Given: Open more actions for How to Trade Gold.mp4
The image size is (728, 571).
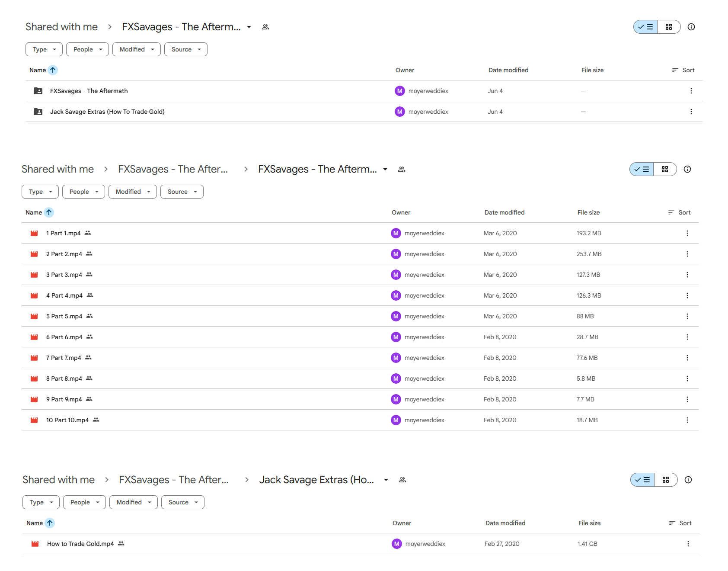Looking at the screenshot, I should click(x=688, y=544).
